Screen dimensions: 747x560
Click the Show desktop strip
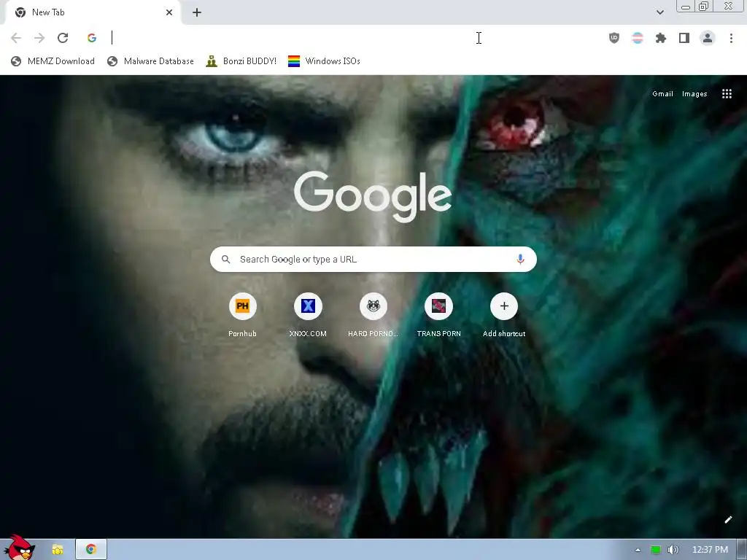(x=742, y=550)
